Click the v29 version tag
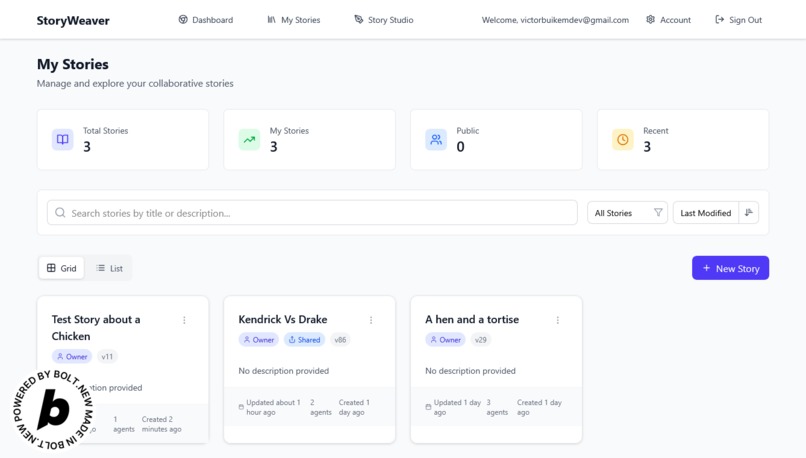806x458 pixels. 481,340
